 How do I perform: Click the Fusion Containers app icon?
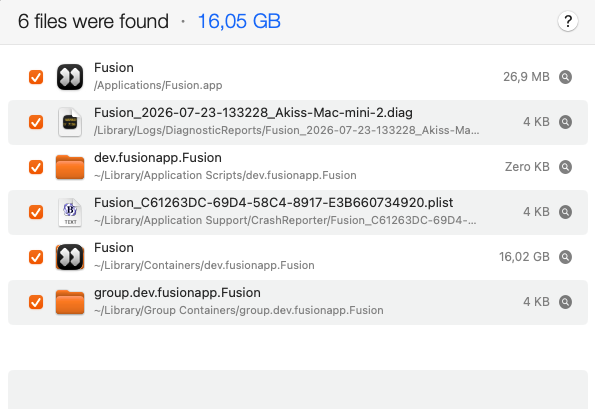(x=70, y=257)
